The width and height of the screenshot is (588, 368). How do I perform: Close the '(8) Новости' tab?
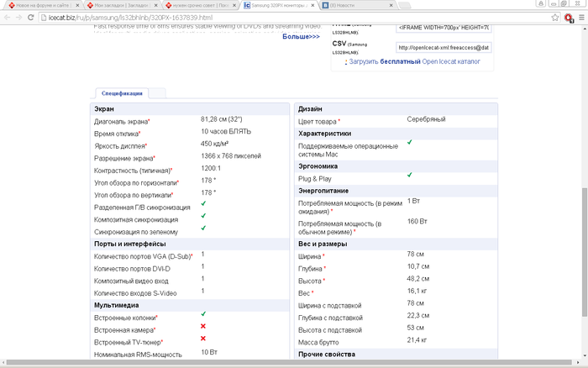click(391, 6)
